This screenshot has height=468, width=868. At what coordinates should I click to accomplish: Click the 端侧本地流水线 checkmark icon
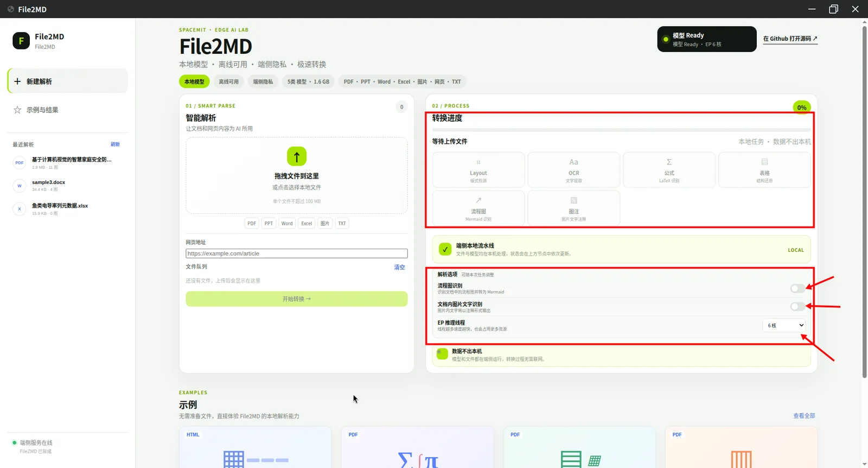click(445, 249)
